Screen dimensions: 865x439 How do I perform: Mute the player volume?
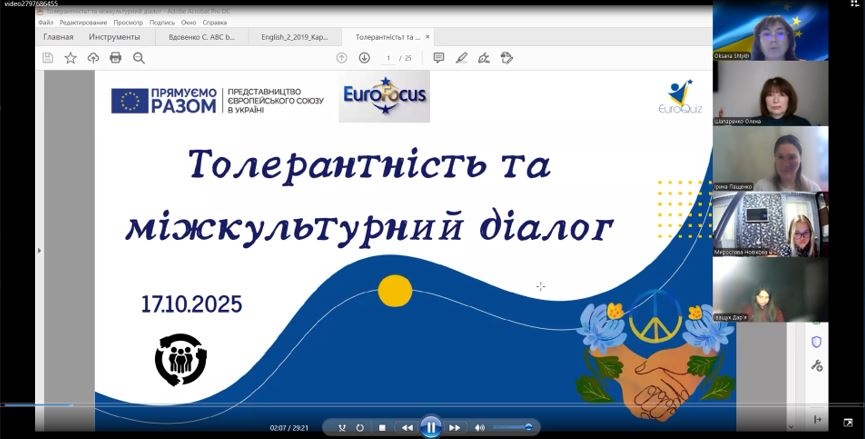click(x=480, y=428)
